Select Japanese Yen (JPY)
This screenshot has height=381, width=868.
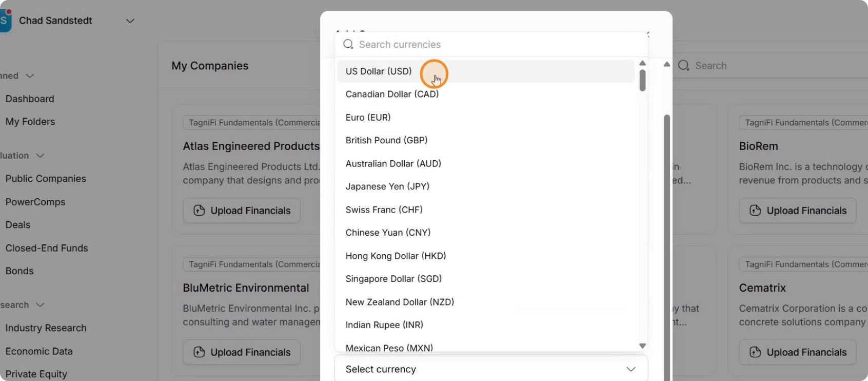point(486,186)
